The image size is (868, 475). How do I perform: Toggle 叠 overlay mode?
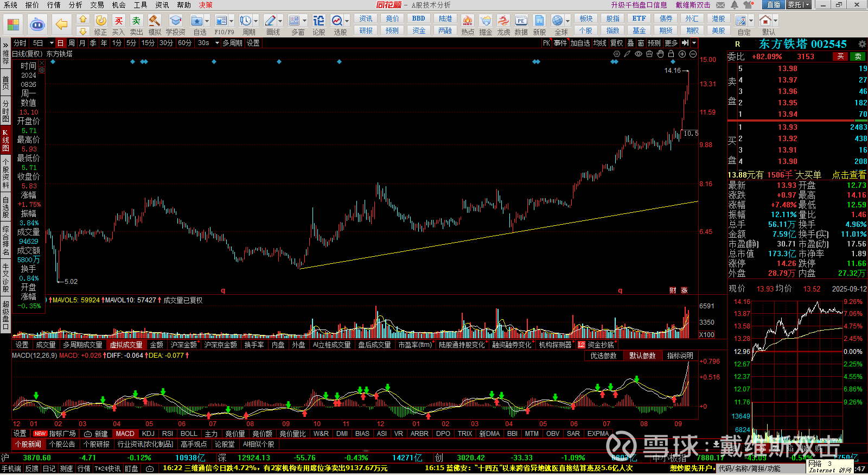(630, 43)
